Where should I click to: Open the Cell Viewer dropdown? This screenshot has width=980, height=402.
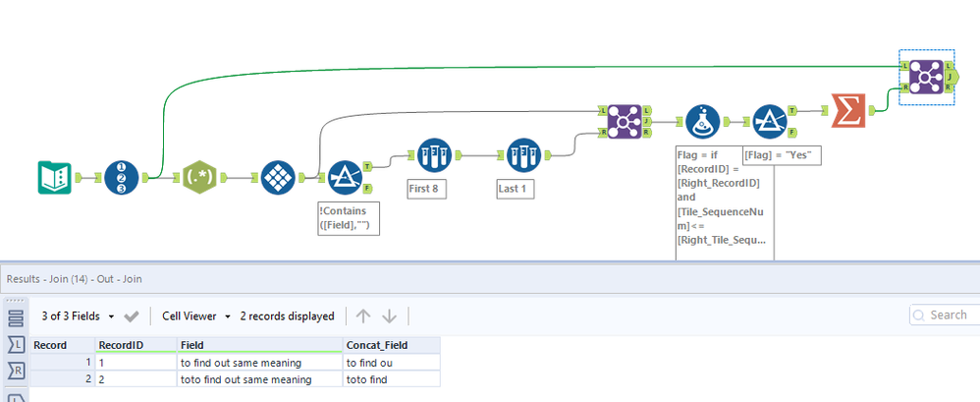point(196,316)
